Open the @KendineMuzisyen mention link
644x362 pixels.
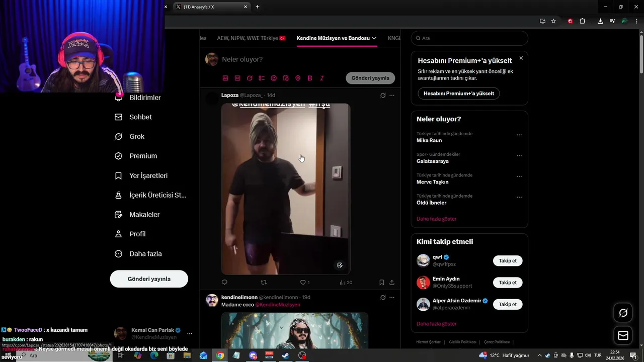pyautogui.click(x=278, y=305)
